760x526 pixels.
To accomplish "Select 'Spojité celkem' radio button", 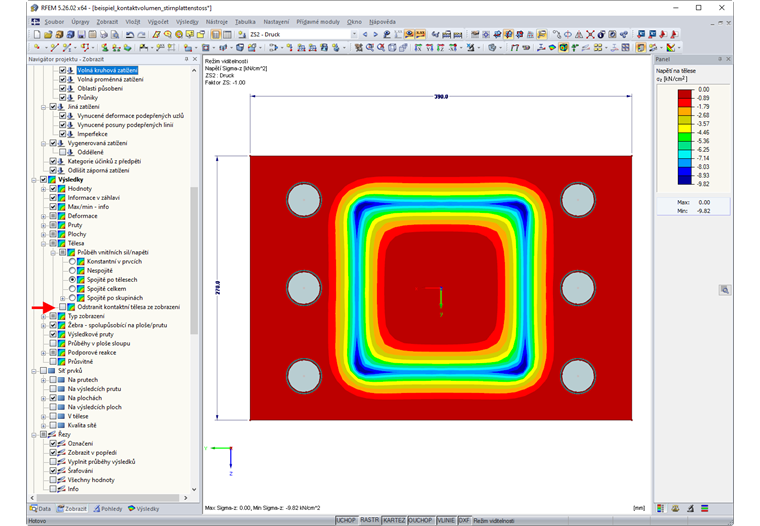I will 72,288.
